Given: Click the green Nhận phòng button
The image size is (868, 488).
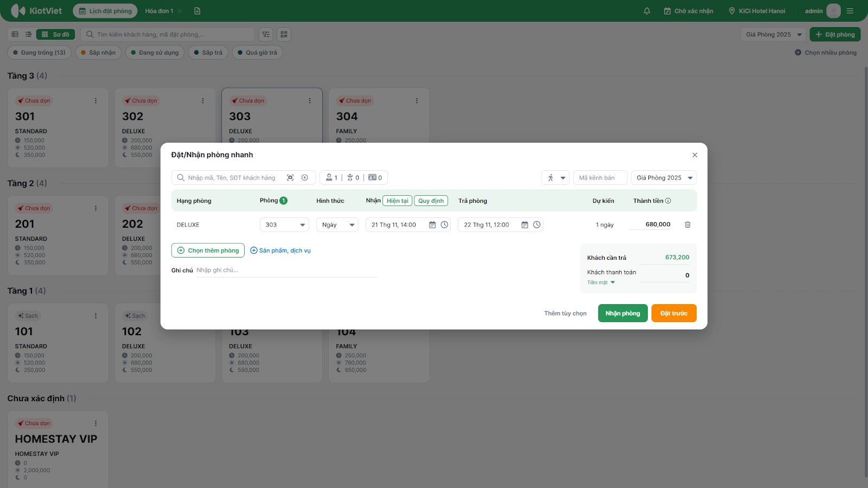Looking at the screenshot, I should pyautogui.click(x=623, y=313).
